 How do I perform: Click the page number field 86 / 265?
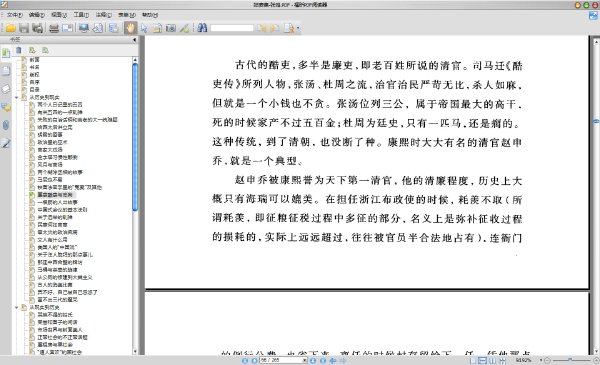(283, 360)
